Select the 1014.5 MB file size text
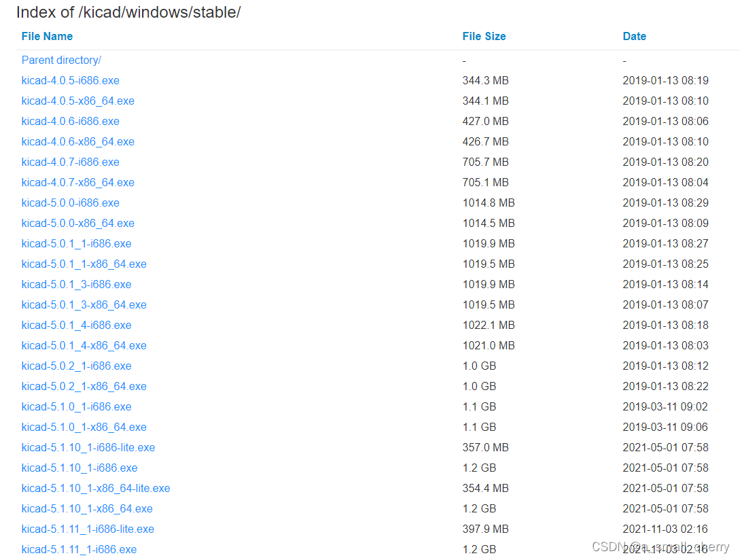Screen dimensions: 740x560 pyautogui.click(x=489, y=224)
